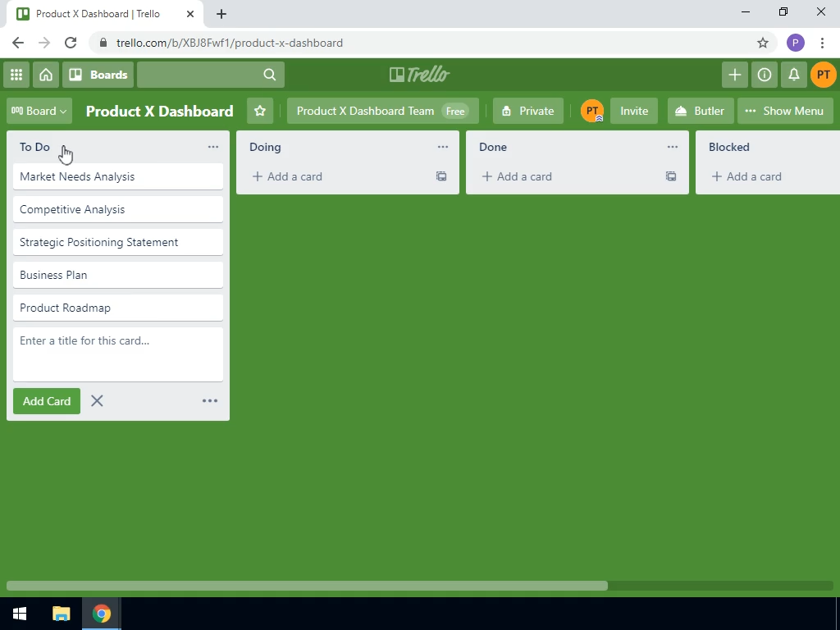Open the Business Plan card

[x=118, y=275]
